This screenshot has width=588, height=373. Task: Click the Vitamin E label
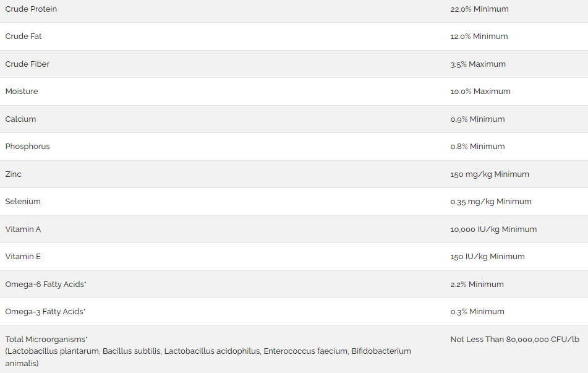pyautogui.click(x=23, y=257)
